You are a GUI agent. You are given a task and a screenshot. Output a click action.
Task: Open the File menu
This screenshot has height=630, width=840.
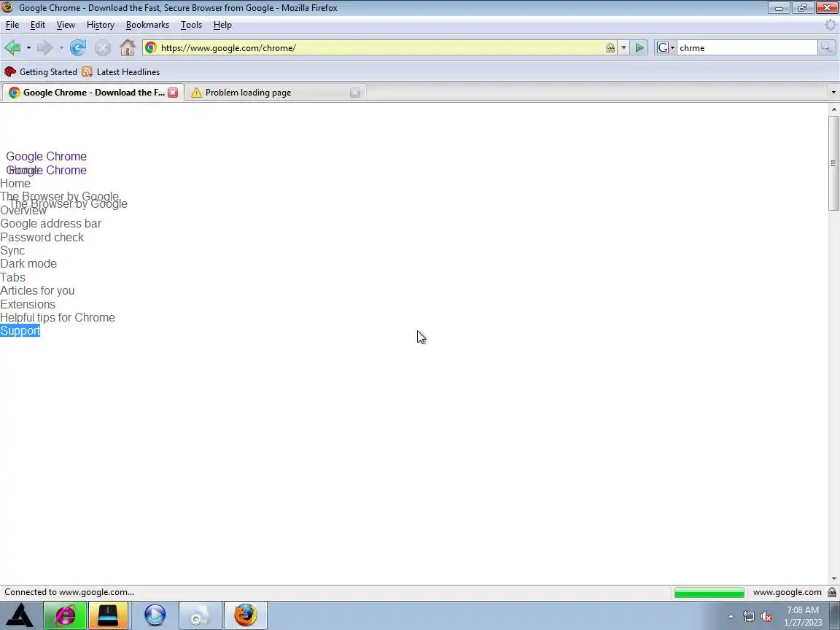(12, 25)
